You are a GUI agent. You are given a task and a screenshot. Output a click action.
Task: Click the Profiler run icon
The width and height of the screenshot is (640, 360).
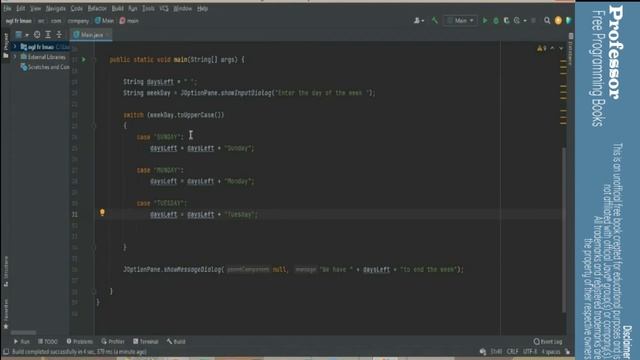(517, 20)
